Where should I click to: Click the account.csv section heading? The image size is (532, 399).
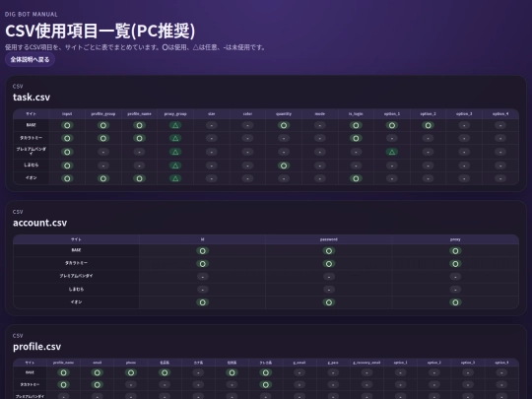[x=40, y=223]
